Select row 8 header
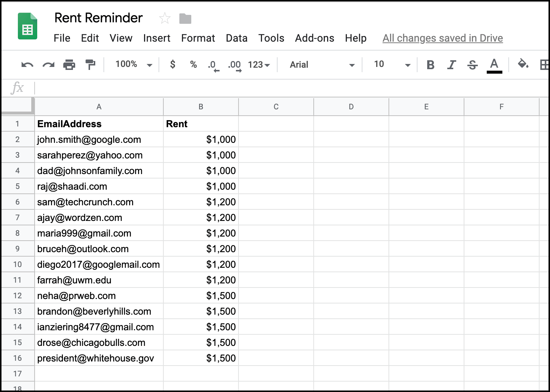Screen dimensions: 550x392 [17, 233]
